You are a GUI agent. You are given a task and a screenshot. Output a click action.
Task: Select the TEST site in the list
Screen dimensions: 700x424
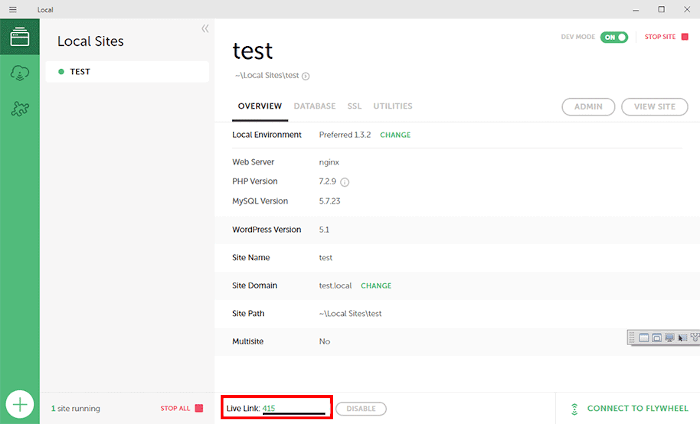point(127,71)
